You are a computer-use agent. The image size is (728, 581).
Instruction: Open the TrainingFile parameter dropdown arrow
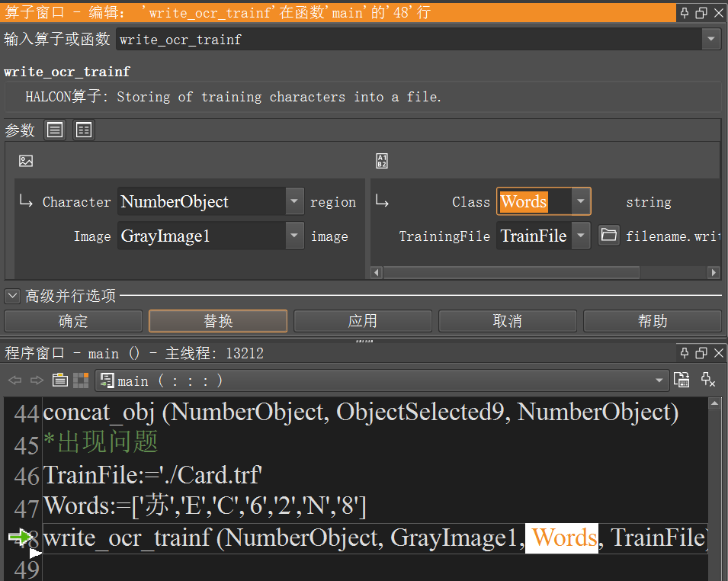tap(580, 236)
